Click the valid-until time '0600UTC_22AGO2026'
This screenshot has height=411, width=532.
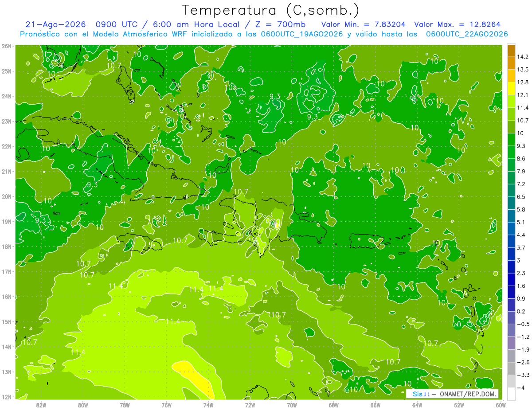click(467, 34)
